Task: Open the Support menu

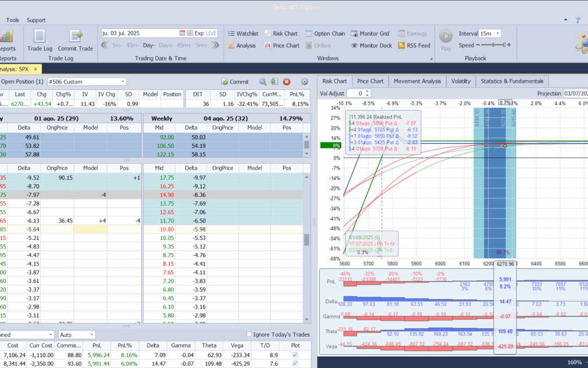Action: point(36,20)
